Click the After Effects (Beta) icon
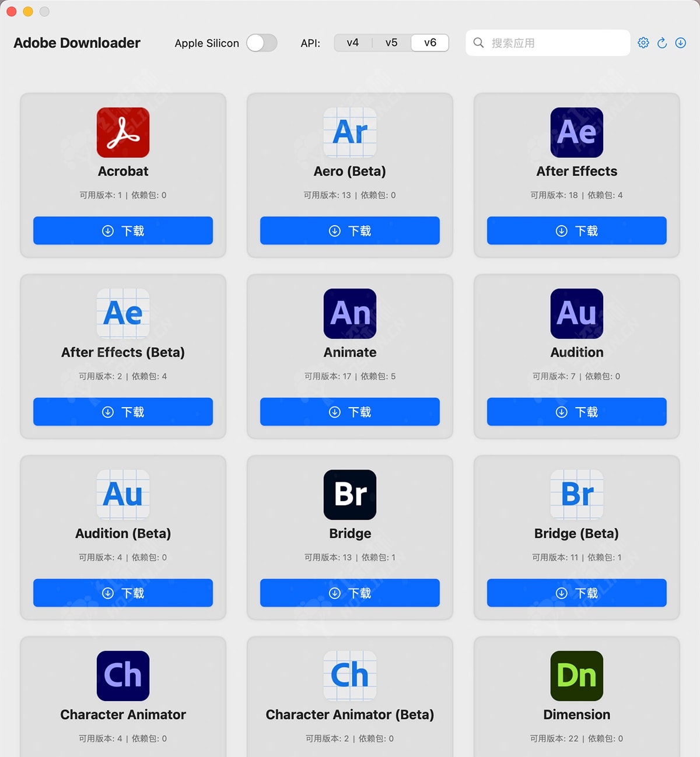Screen dimensions: 700x757 pyautogui.click(x=123, y=314)
